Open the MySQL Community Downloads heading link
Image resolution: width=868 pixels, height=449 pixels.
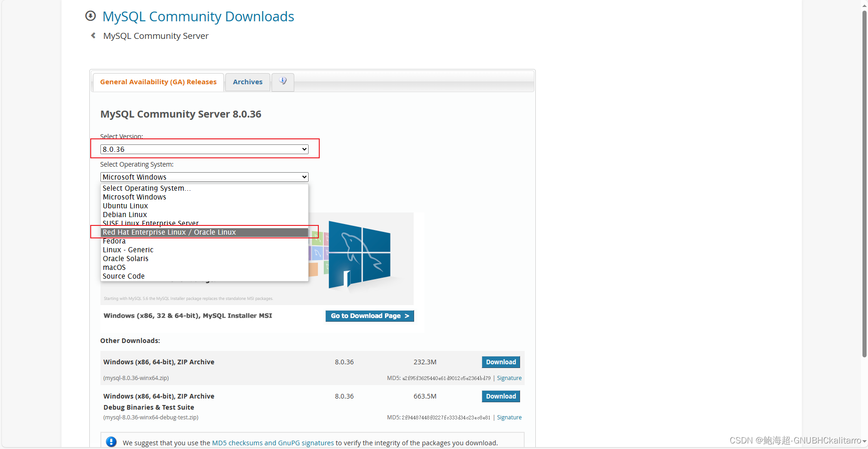pyautogui.click(x=198, y=17)
